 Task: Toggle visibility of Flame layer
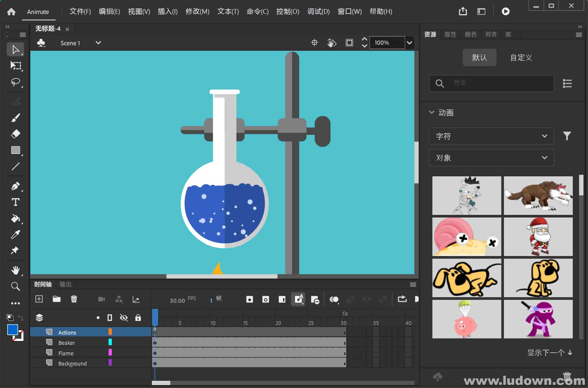pos(123,353)
